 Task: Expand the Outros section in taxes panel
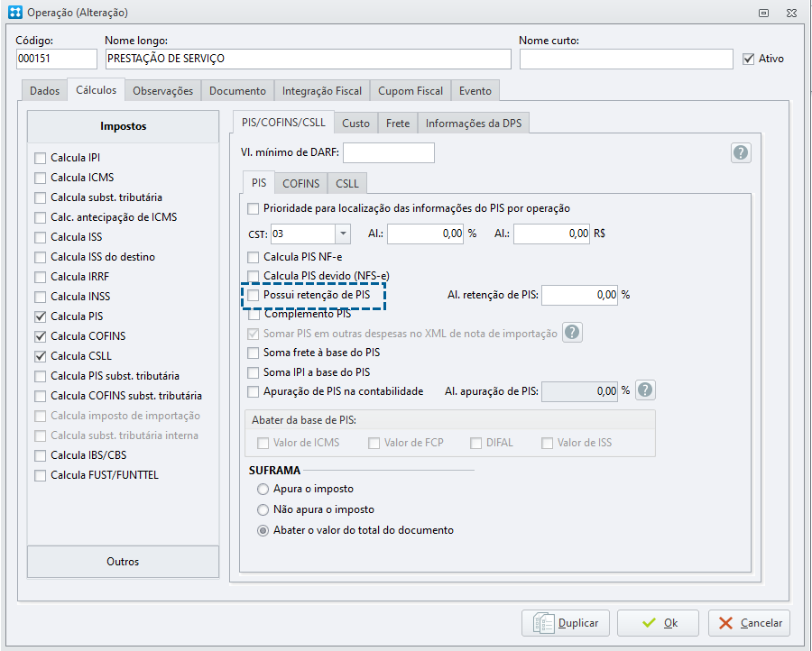pos(124,562)
